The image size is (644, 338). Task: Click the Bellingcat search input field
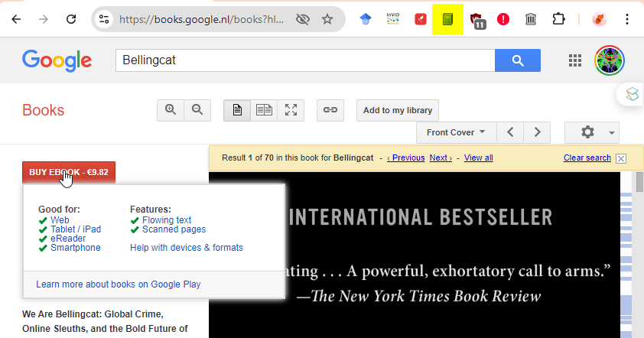point(305,60)
